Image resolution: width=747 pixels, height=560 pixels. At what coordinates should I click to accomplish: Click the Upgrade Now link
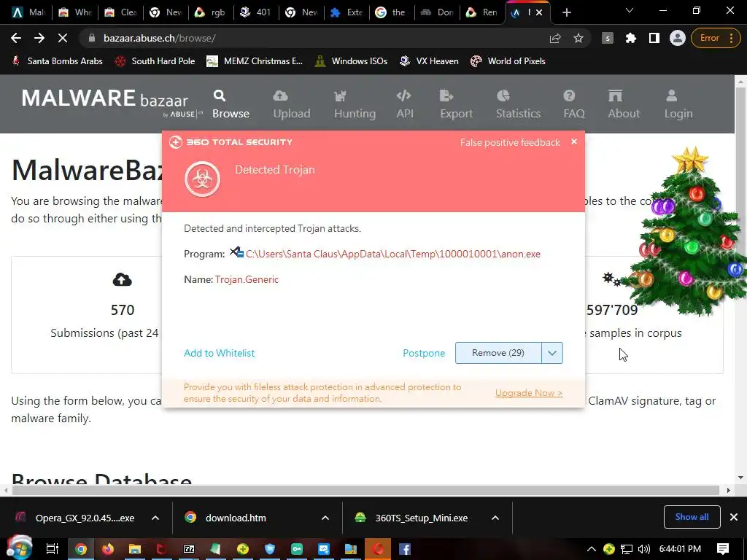(x=529, y=393)
